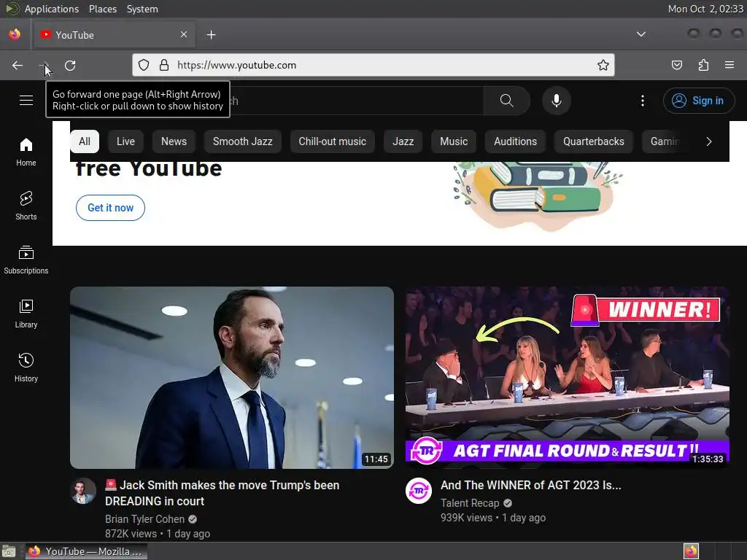The height and width of the screenshot is (560, 747).
Task: Click the browser back arrow
Action: tap(18, 65)
